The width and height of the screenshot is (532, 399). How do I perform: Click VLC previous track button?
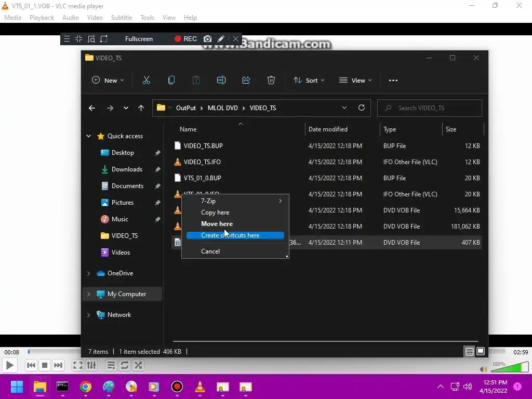click(x=31, y=365)
